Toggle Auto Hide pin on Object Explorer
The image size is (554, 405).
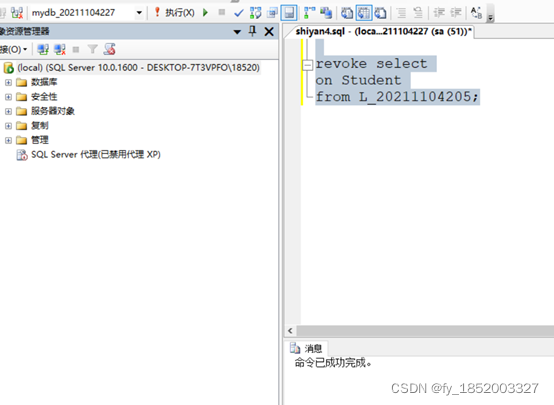tap(252, 31)
